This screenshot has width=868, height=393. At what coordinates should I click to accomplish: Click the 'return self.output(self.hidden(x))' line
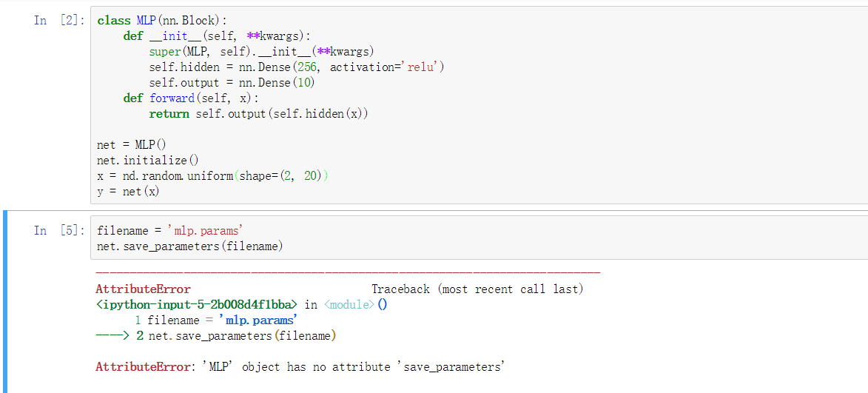(x=258, y=114)
